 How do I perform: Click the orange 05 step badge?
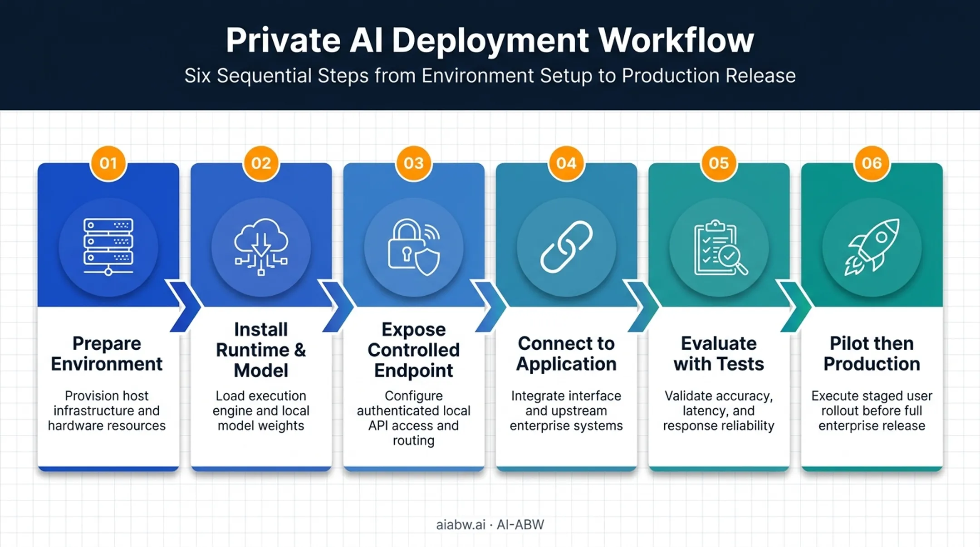tap(719, 163)
